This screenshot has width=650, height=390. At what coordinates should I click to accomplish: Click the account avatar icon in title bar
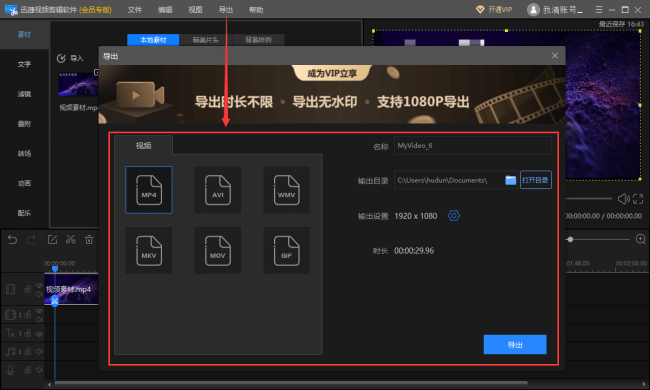[x=533, y=9]
